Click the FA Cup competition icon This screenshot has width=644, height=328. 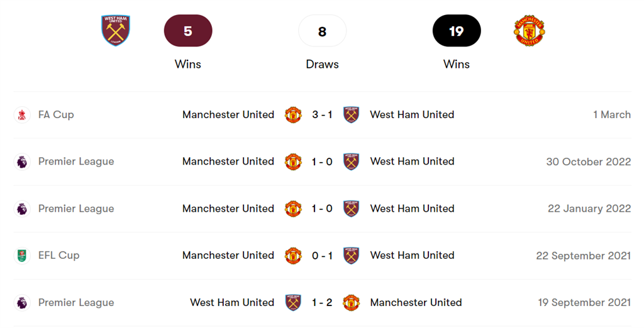pos(22,115)
